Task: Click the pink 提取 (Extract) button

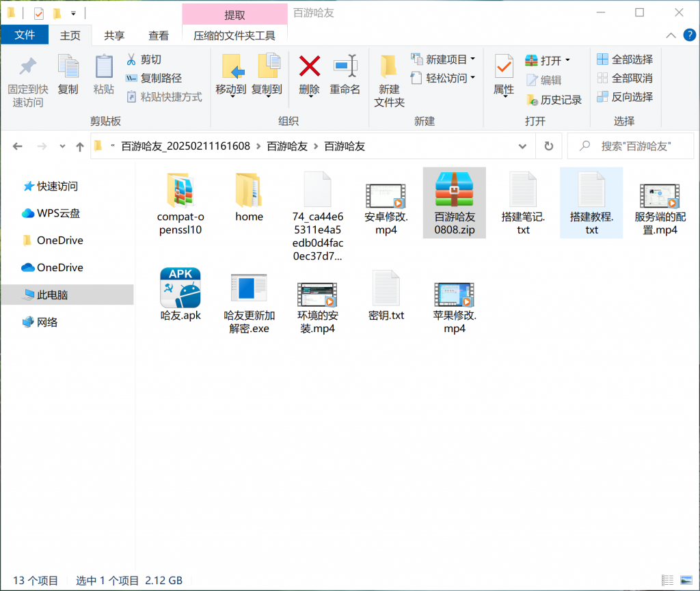Action: point(233,13)
